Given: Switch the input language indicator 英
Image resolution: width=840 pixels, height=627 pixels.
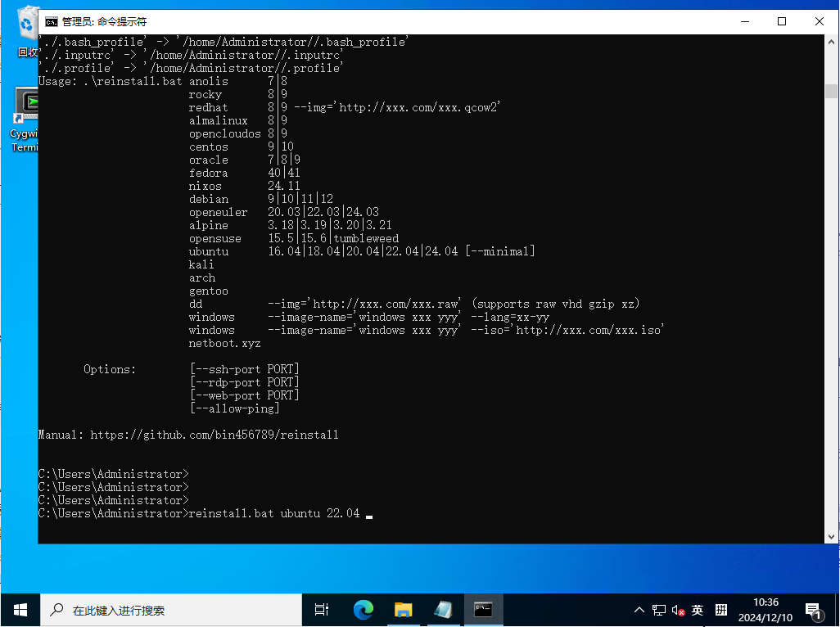Looking at the screenshot, I should [698, 610].
